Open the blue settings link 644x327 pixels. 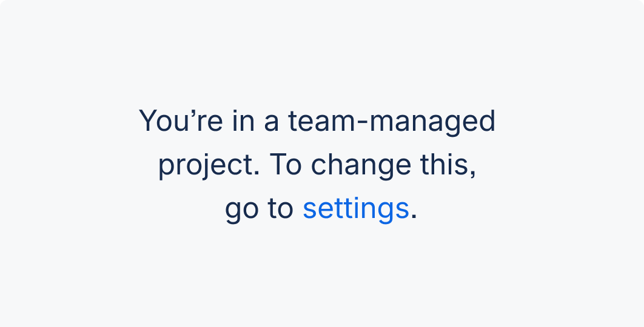point(356,209)
